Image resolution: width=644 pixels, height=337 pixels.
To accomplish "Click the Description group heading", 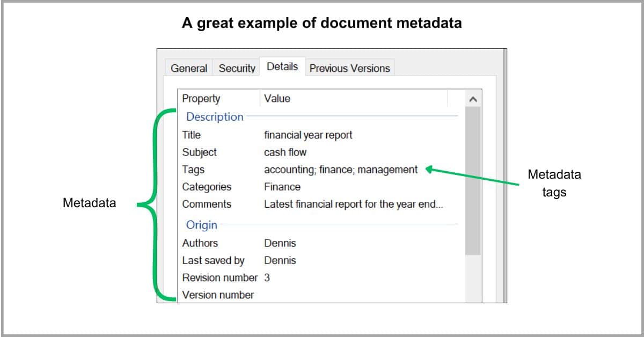I will click(215, 116).
